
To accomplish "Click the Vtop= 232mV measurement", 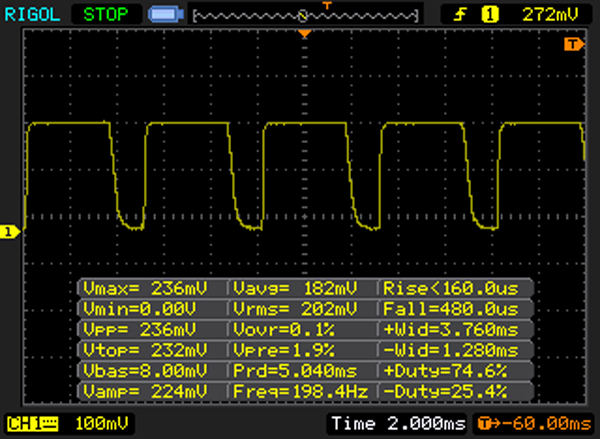I will tap(145, 350).
